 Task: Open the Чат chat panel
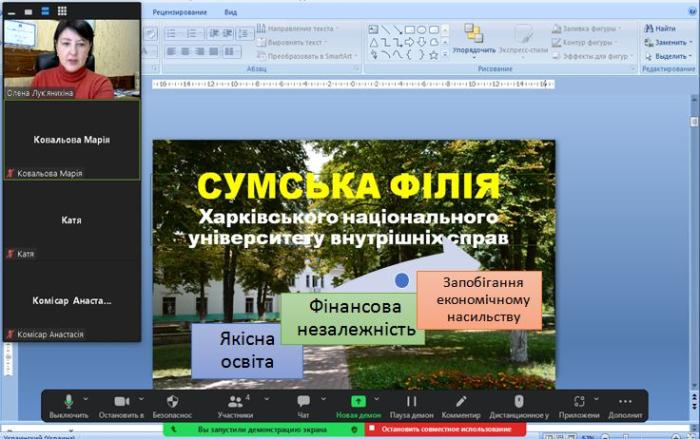[x=303, y=402]
